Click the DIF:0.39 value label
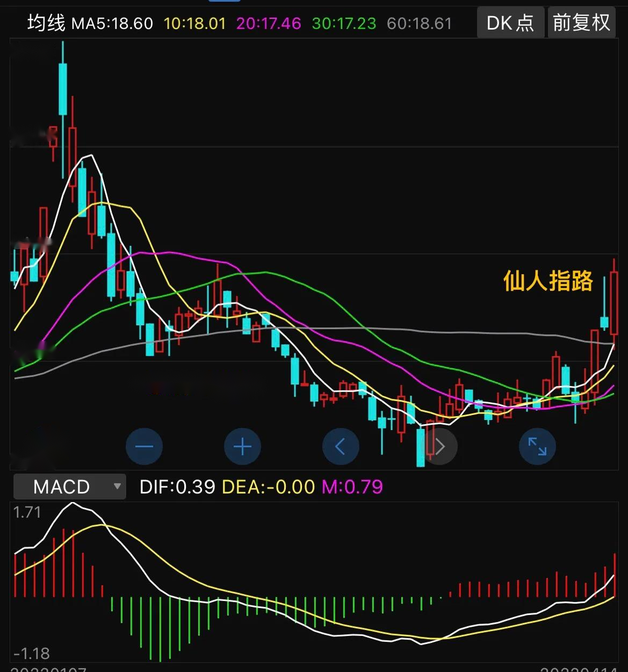This screenshot has width=628, height=672. coord(178,487)
